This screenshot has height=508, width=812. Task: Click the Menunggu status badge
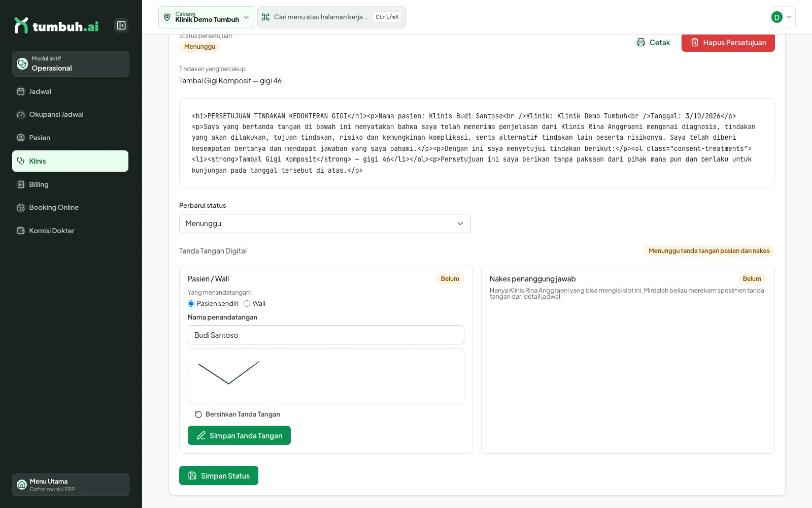tap(199, 47)
